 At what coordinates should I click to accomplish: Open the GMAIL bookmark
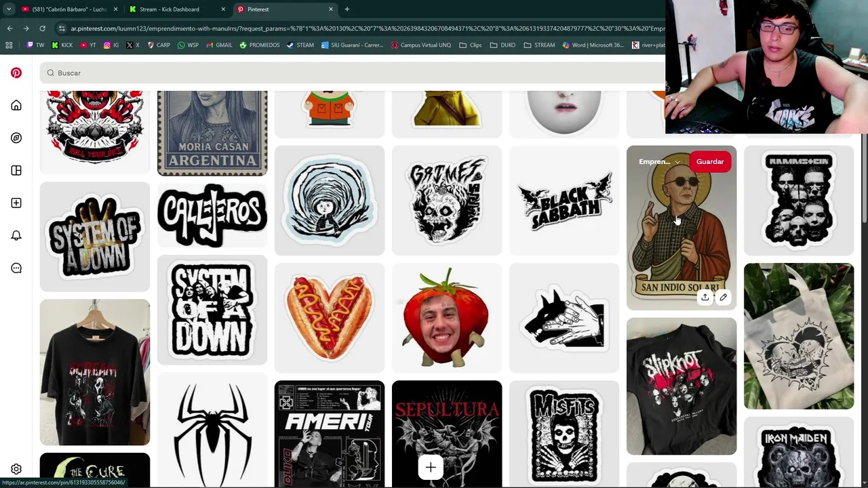219,45
